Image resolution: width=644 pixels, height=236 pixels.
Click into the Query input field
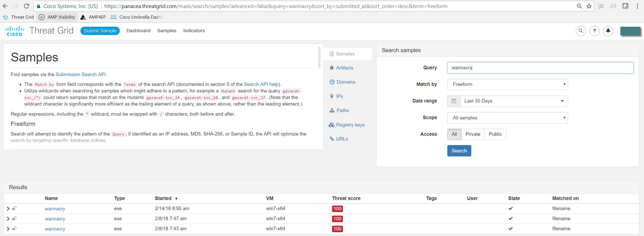coord(540,68)
